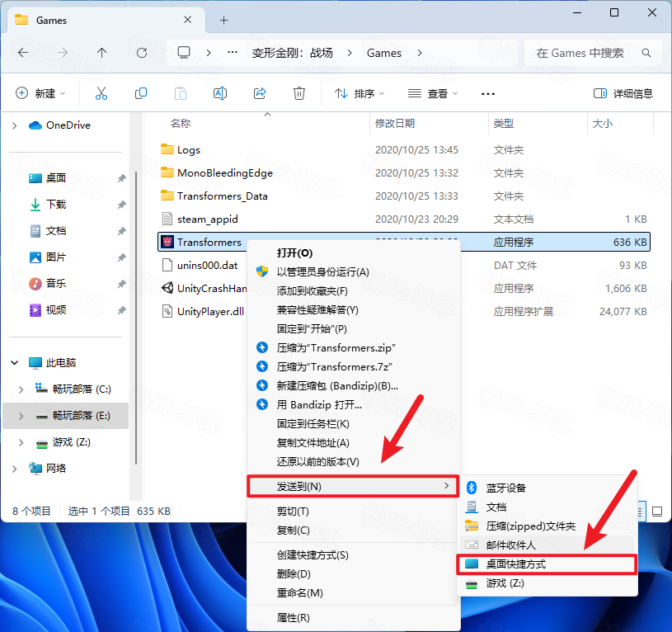The height and width of the screenshot is (632, 672).
Task: Expand the C: drive tree node
Action: [21, 389]
